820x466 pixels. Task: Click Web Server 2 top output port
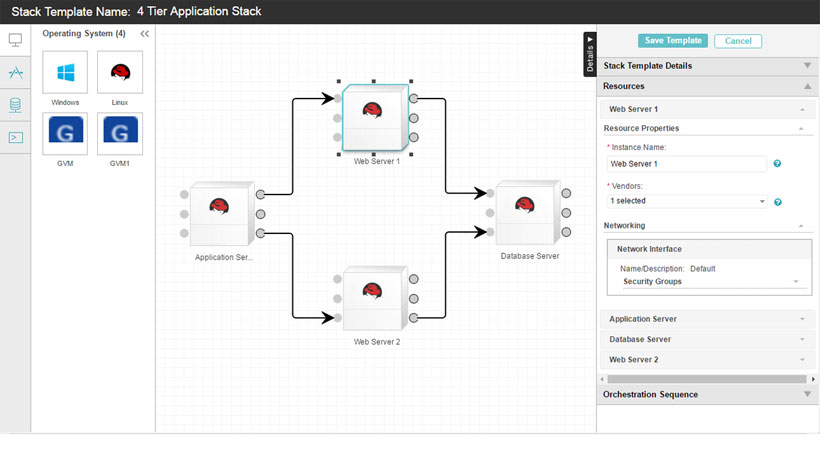(414, 279)
